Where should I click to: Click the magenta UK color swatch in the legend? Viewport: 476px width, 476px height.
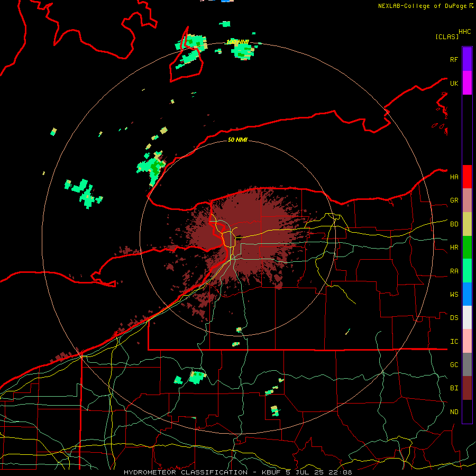click(467, 83)
